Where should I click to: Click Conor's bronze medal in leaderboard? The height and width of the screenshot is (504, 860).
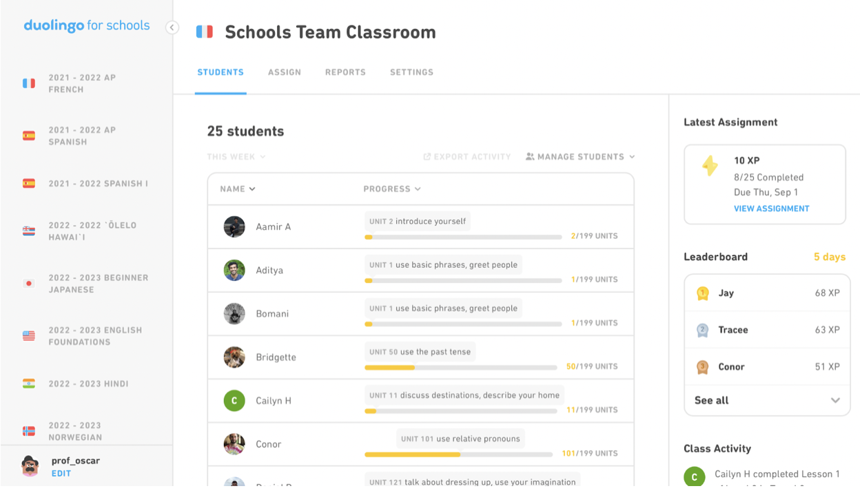point(702,367)
